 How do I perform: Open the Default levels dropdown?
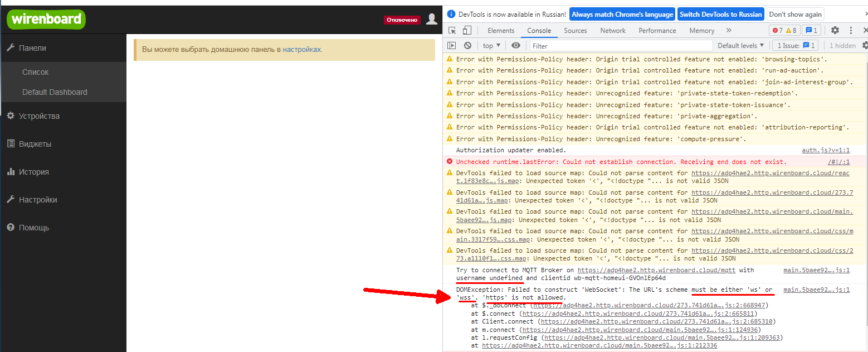(x=740, y=46)
